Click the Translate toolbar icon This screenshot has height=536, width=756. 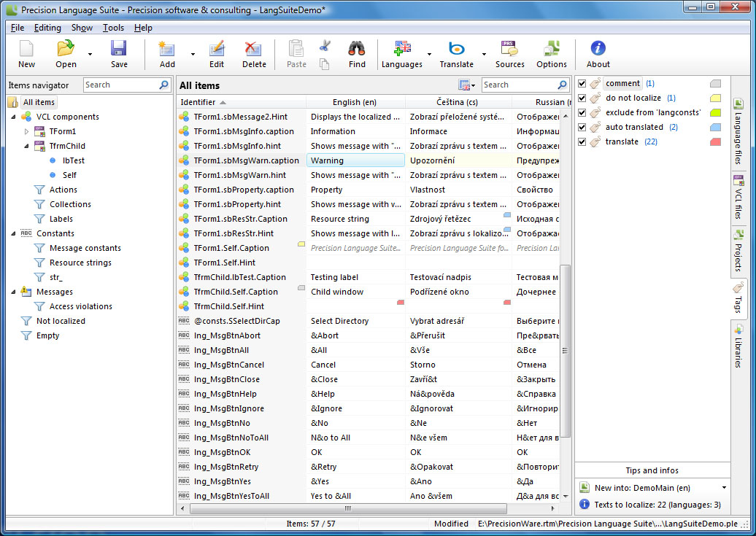click(x=456, y=49)
